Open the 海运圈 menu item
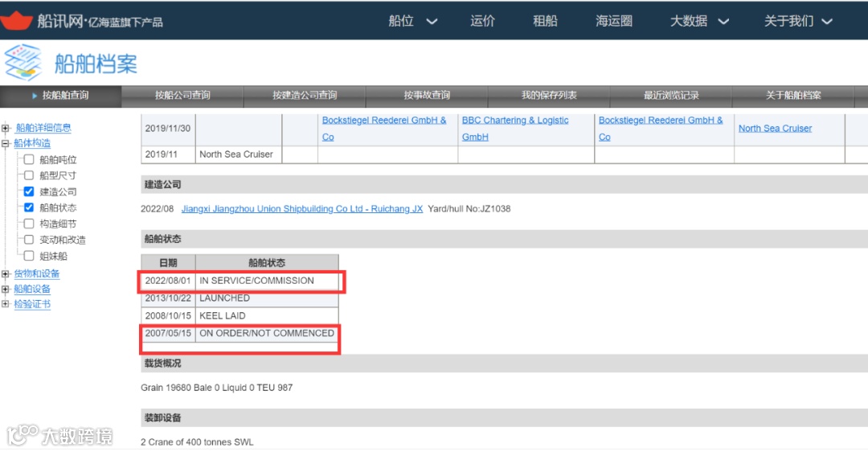 [x=614, y=21]
